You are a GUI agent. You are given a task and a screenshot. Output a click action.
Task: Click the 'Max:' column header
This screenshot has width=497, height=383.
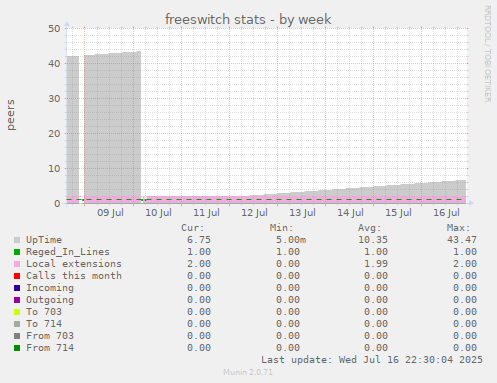click(x=459, y=228)
